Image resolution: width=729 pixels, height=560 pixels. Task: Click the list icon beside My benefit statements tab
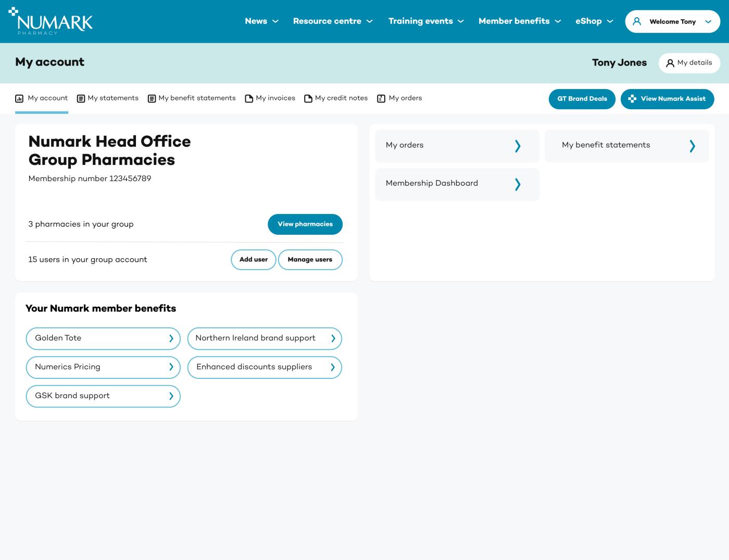(152, 98)
